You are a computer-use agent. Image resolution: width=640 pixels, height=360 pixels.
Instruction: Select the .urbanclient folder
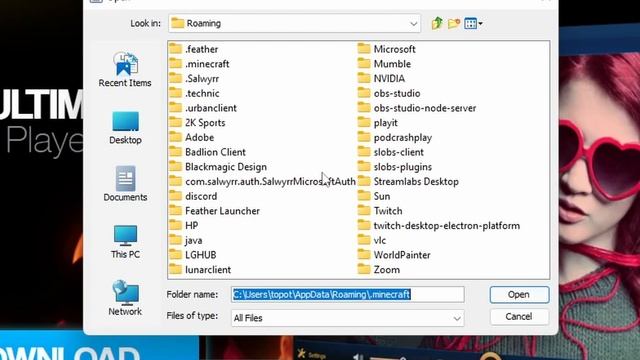pos(203,108)
